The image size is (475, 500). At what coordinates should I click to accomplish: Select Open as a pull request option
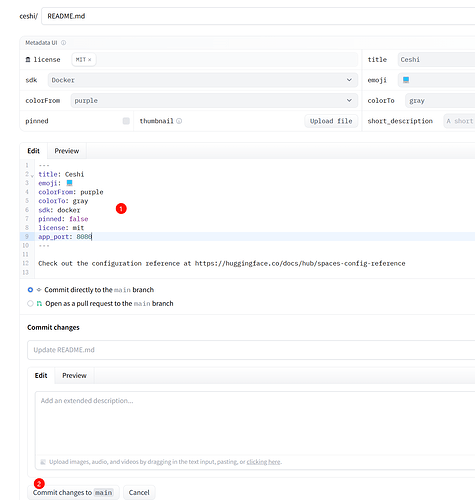[30, 303]
